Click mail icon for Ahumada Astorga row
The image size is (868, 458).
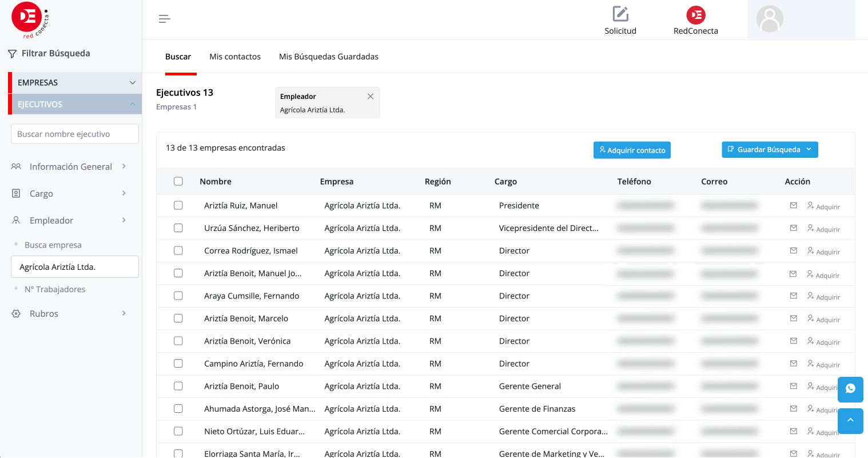click(794, 408)
